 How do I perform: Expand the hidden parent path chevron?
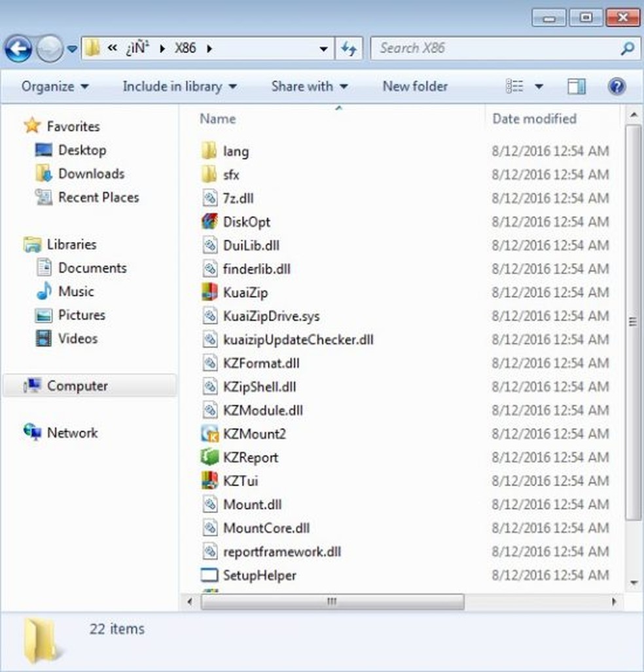click(x=113, y=48)
